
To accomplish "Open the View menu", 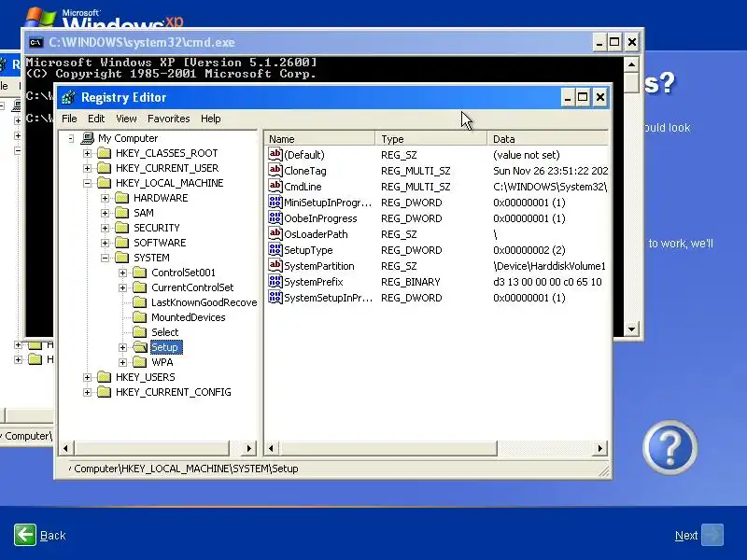I will [126, 119].
